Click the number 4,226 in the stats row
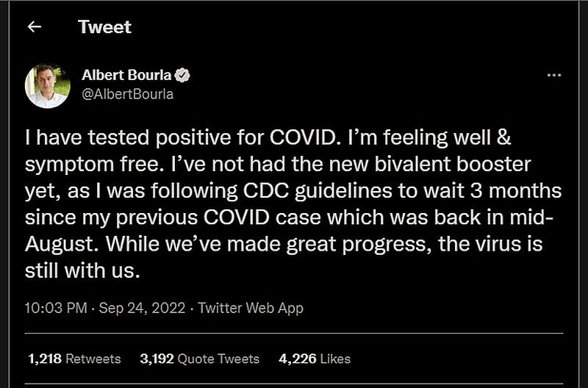 (x=297, y=359)
